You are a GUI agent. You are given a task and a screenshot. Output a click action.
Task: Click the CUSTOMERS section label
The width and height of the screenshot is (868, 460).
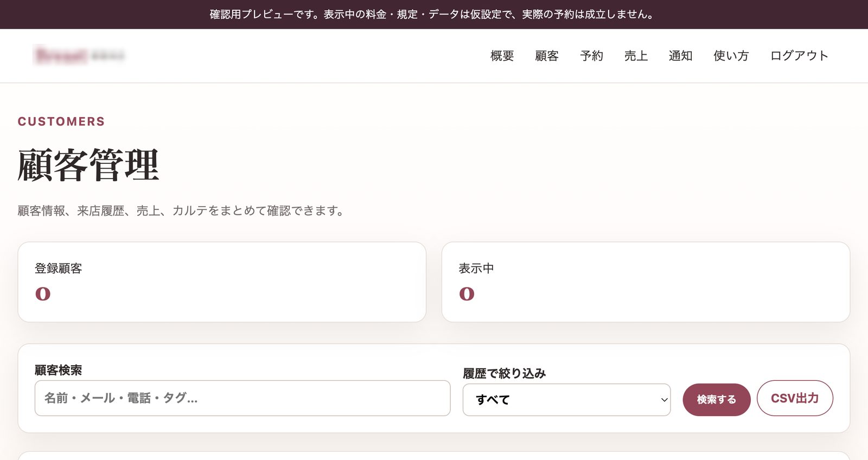click(61, 122)
